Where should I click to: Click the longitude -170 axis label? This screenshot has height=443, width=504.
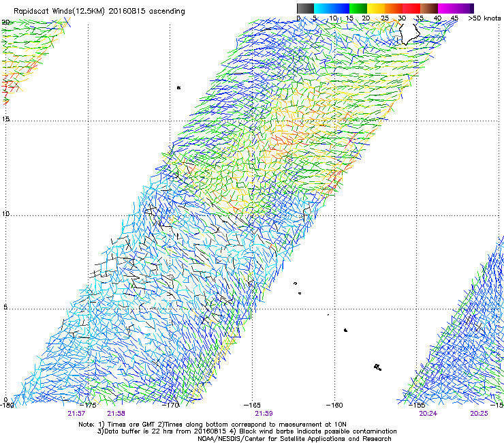point(171,405)
